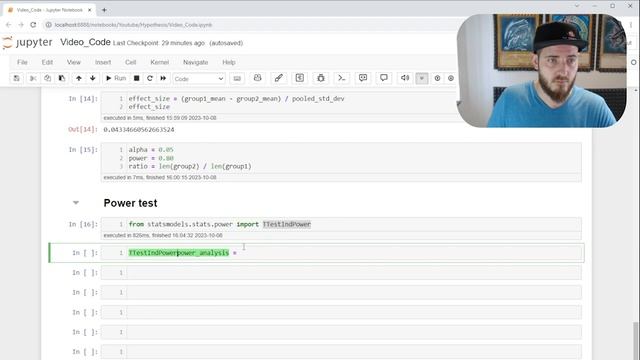Screen dimensions: 640x360
Task: Select the Video_Code Jupyter Notebook tab
Action: coord(49,10)
